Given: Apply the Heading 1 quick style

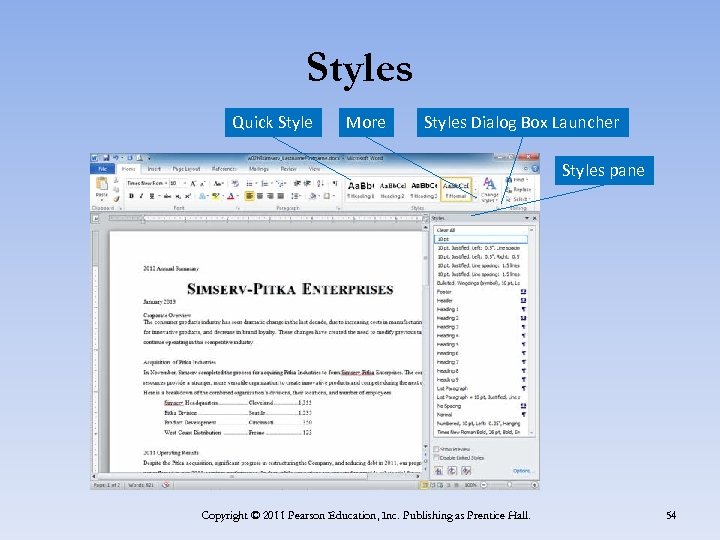Looking at the screenshot, I should [361, 189].
